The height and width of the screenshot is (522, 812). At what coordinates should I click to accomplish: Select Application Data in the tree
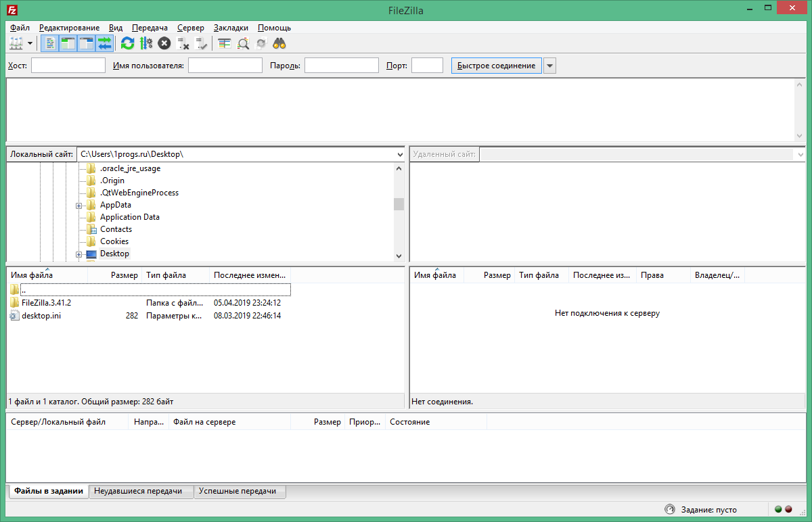130,217
